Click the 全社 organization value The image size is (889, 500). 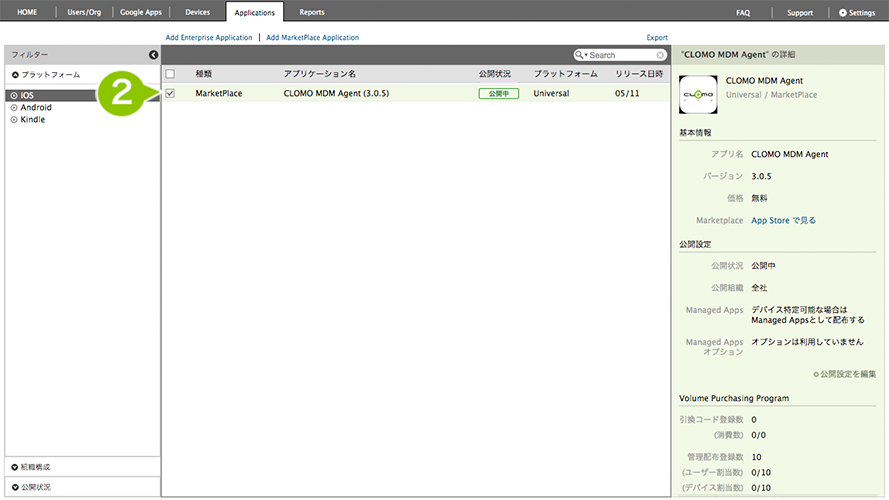[759, 288]
